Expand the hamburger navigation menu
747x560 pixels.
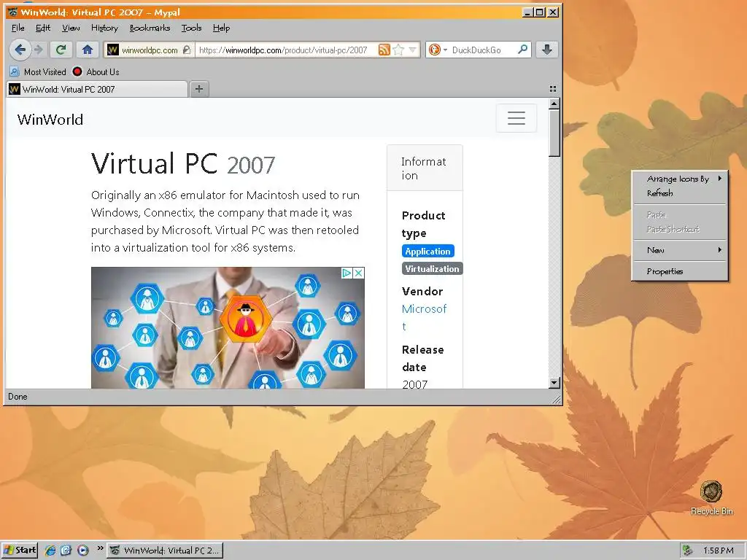pos(516,118)
